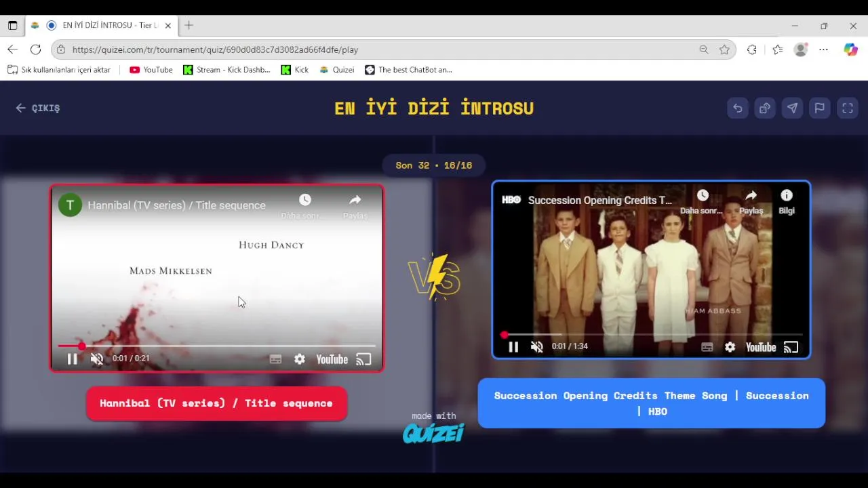Open the Kick bookmark
Viewport: 868px width, 488px height.
coord(295,70)
